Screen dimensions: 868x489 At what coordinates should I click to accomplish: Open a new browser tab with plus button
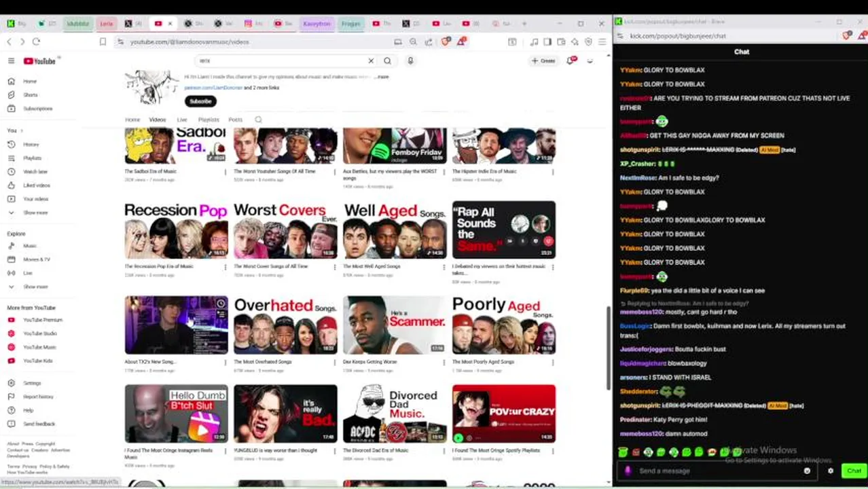(524, 23)
